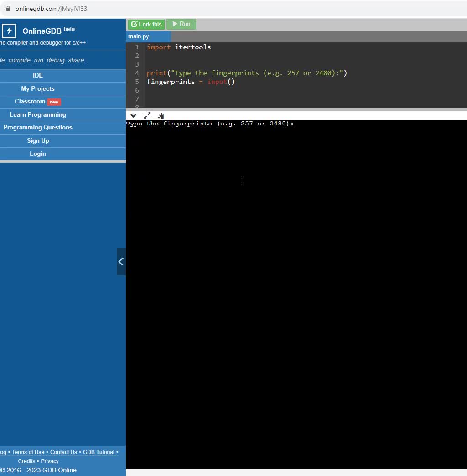
Task: Expand the console to full screen
Action: click(147, 116)
